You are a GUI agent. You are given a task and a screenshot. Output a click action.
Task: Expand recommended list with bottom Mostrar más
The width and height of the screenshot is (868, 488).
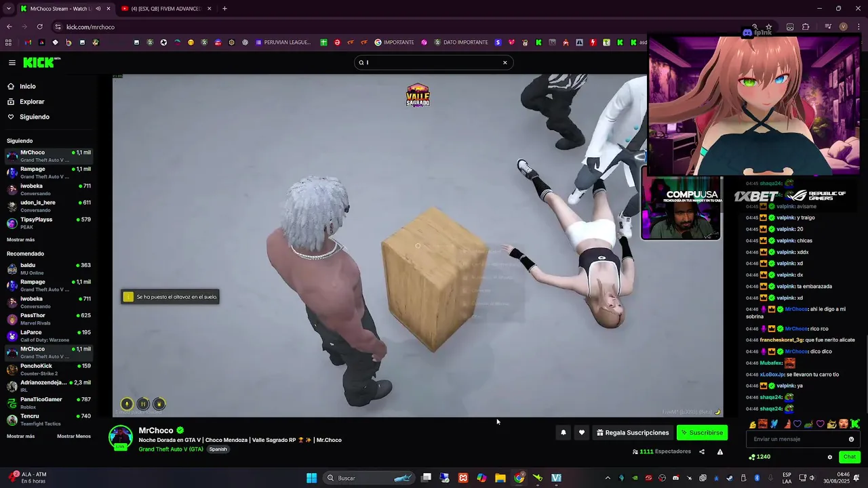tap(20, 436)
